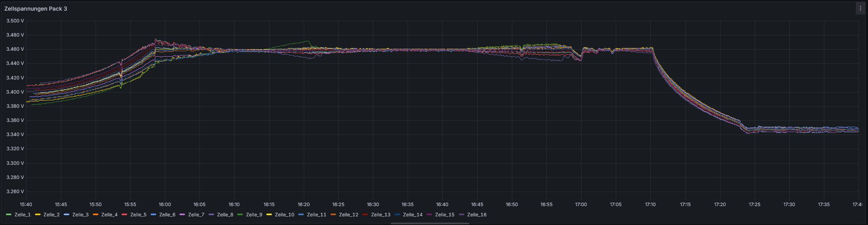The image size is (868, 225).
Task: Open the panel's three-dot menu
Action: click(x=860, y=8)
